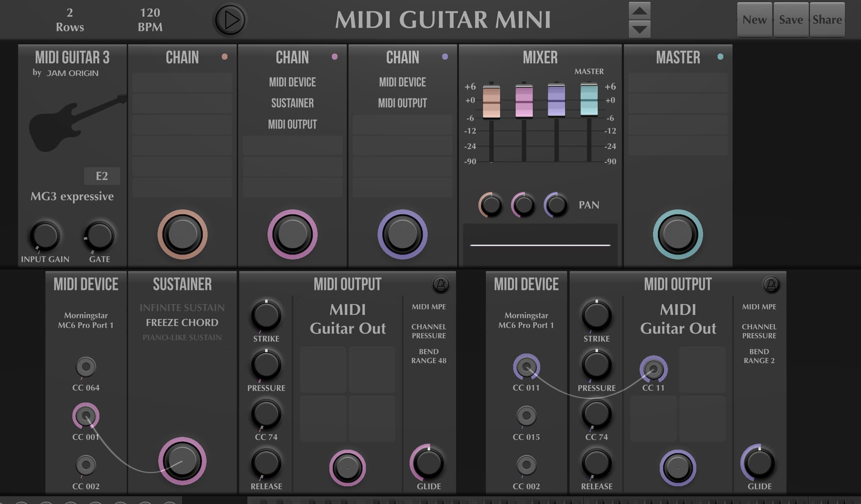The height and width of the screenshot is (504, 861).
Task: Click the large pink chain knob
Action: pos(292,234)
